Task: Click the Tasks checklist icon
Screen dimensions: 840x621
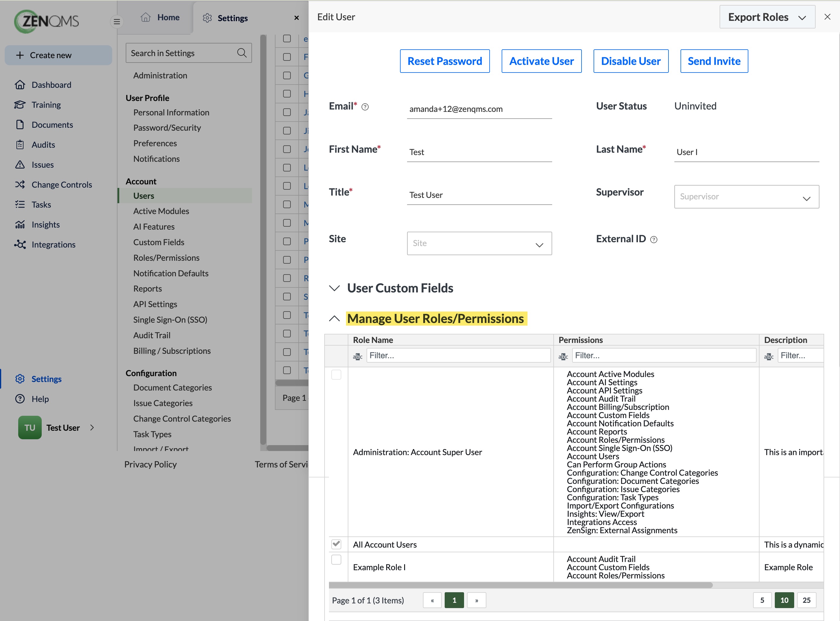Action: (20, 204)
